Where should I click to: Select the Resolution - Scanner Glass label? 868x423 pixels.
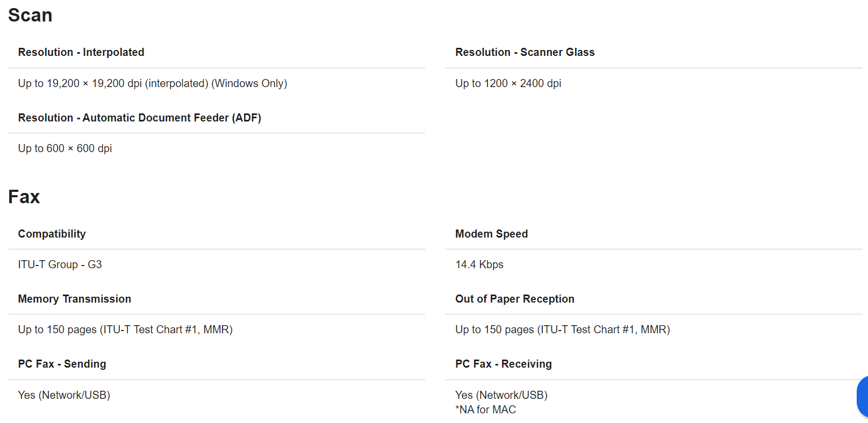point(525,52)
